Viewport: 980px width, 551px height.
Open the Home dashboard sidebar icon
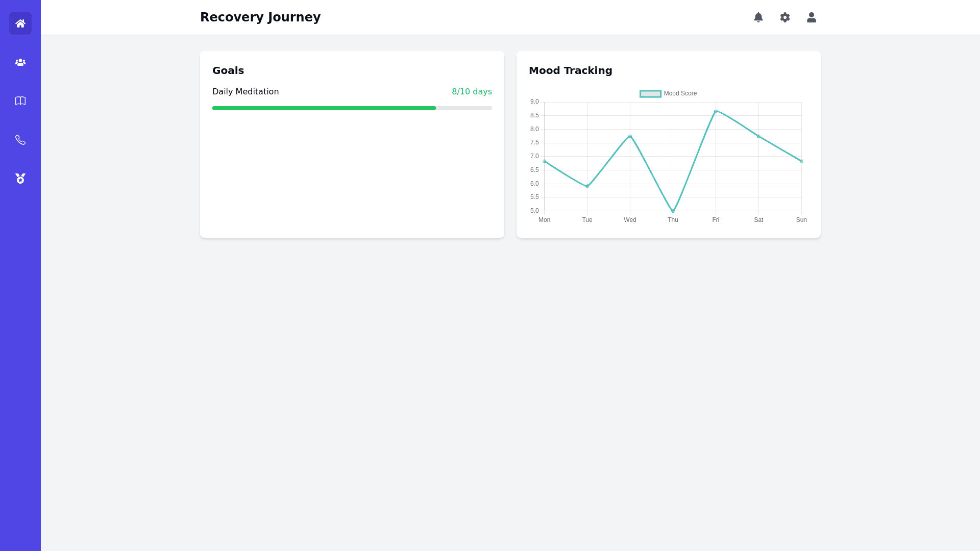(x=20, y=23)
